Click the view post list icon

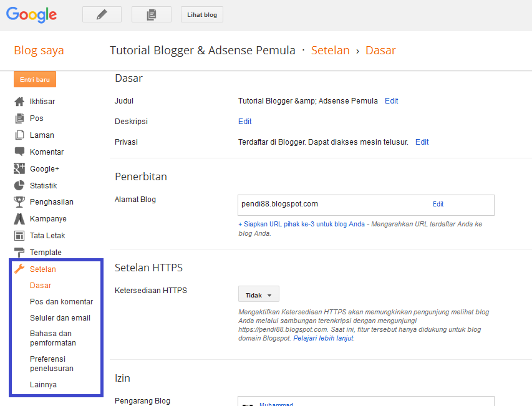pyautogui.click(x=150, y=14)
